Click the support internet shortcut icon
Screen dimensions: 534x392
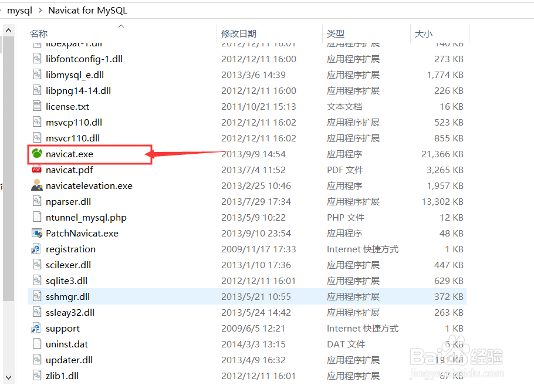(x=36, y=328)
